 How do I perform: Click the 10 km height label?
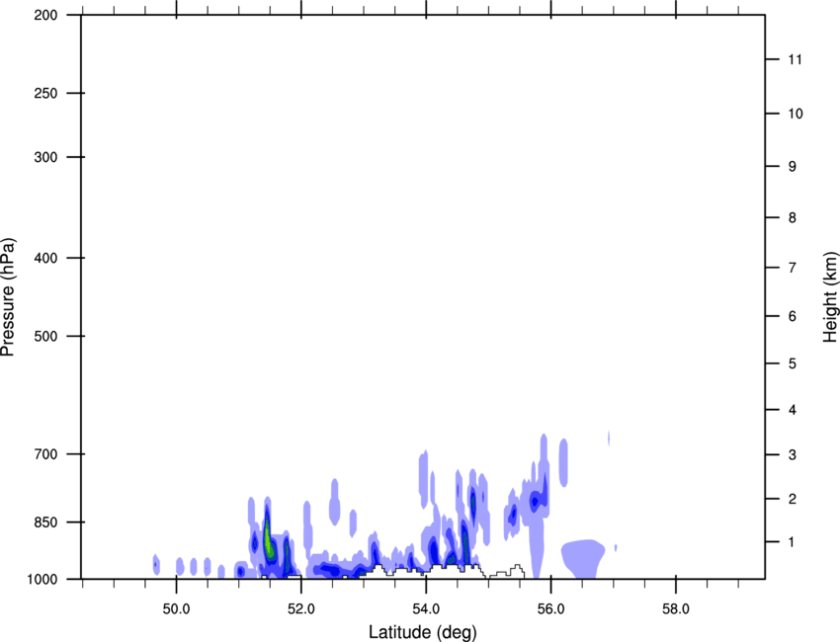pyautogui.click(x=796, y=114)
